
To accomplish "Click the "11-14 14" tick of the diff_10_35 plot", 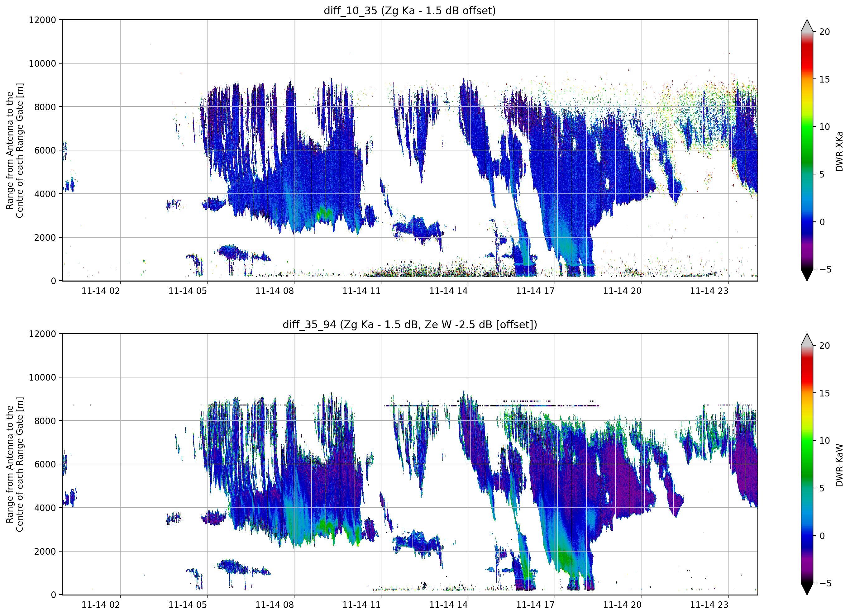I will coord(449,291).
